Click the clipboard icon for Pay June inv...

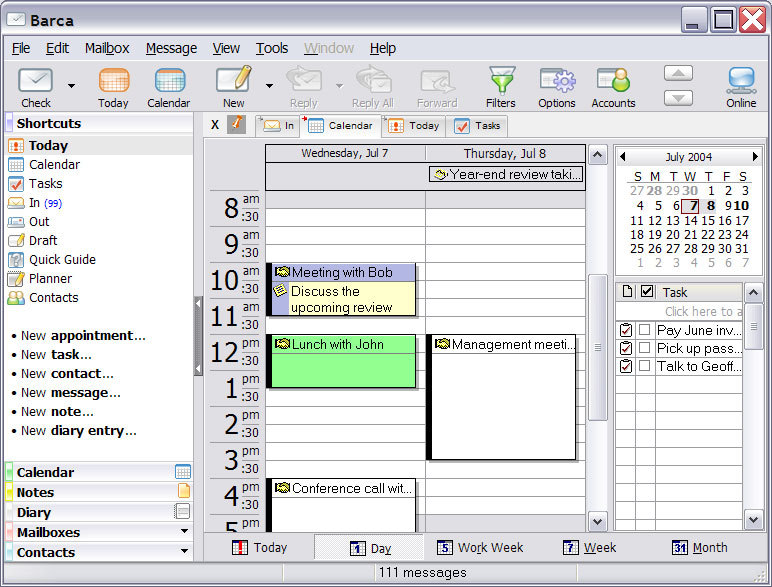(x=626, y=329)
